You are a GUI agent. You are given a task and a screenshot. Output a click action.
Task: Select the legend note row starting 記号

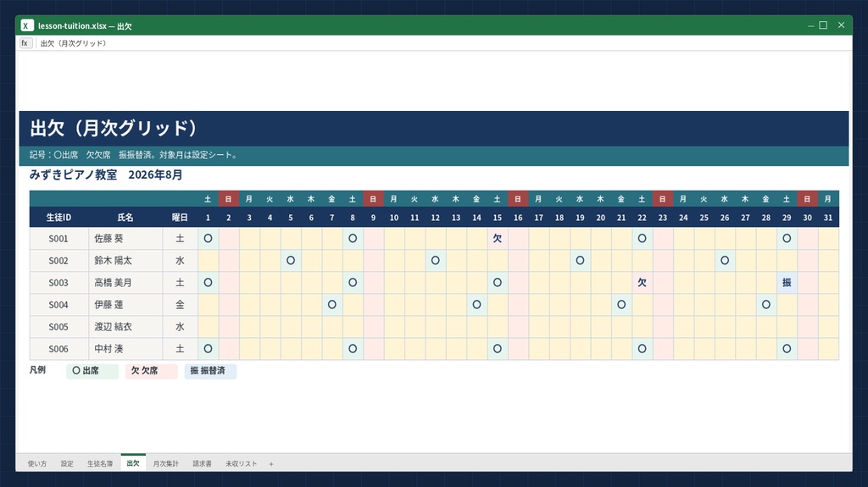click(x=433, y=156)
